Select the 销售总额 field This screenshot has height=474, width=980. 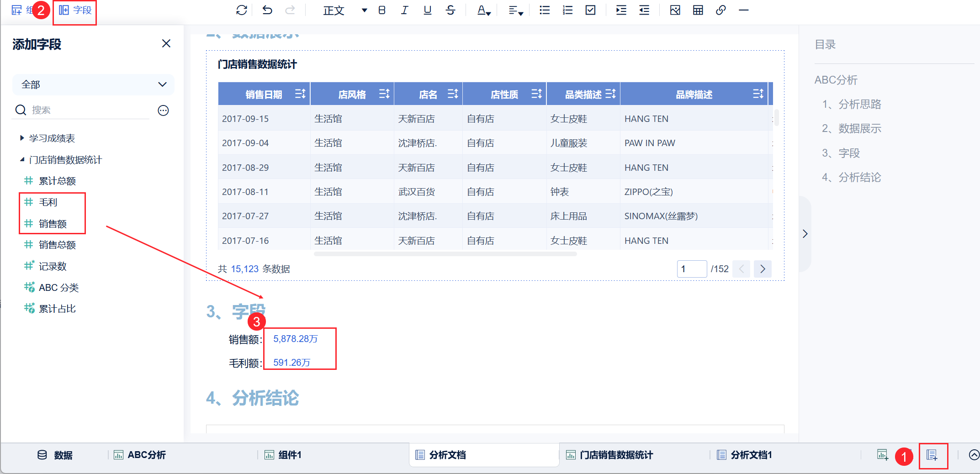(x=50, y=245)
